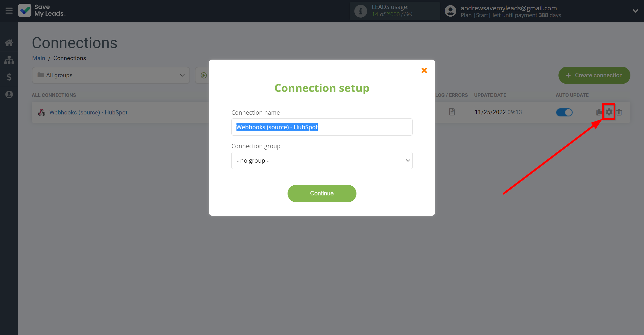Toggle the hamburger menu open

pos(9,10)
